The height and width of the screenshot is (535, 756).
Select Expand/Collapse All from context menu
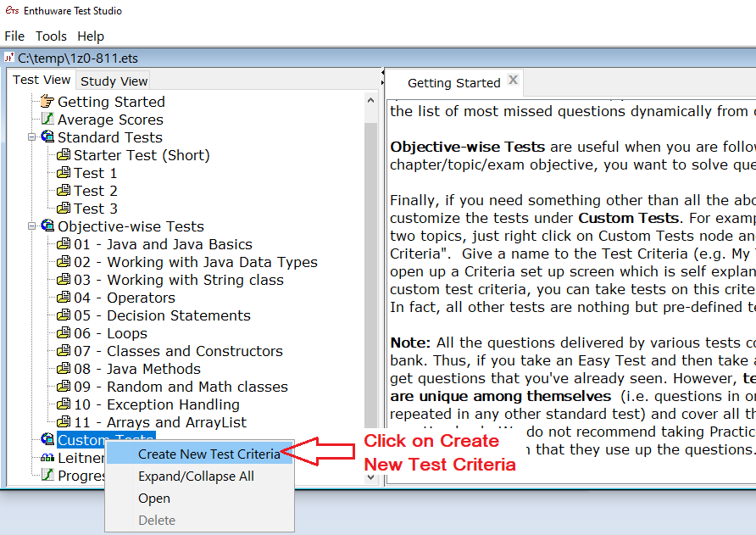point(196,476)
